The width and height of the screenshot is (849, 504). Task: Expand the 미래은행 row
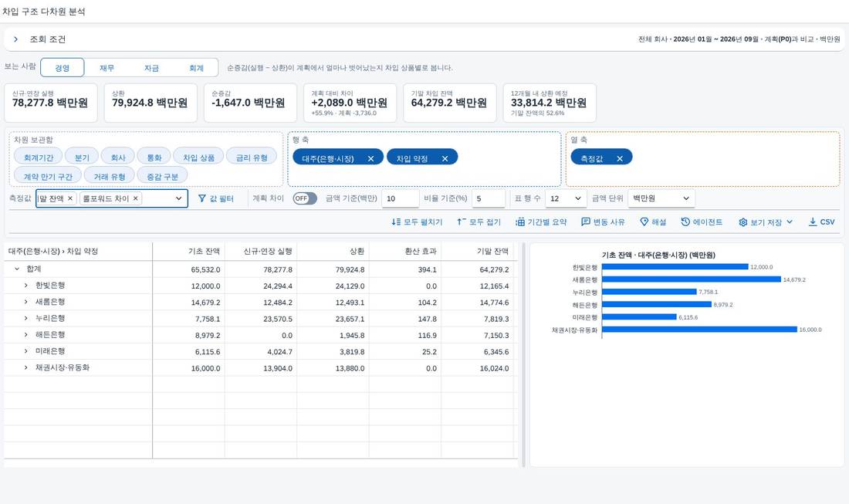25,351
